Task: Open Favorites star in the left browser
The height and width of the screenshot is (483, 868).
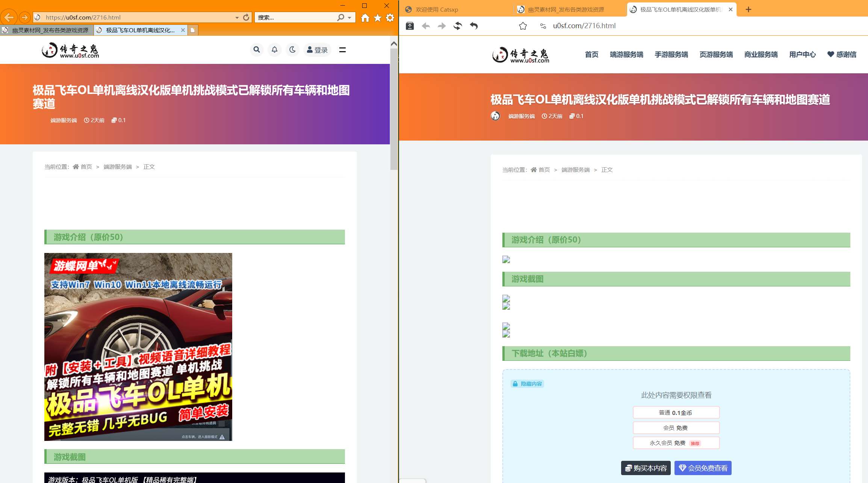Action: [378, 18]
